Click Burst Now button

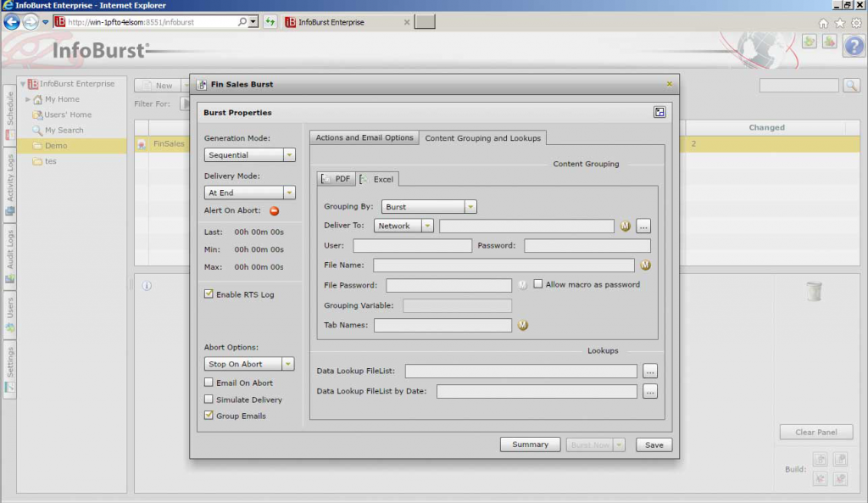point(590,444)
